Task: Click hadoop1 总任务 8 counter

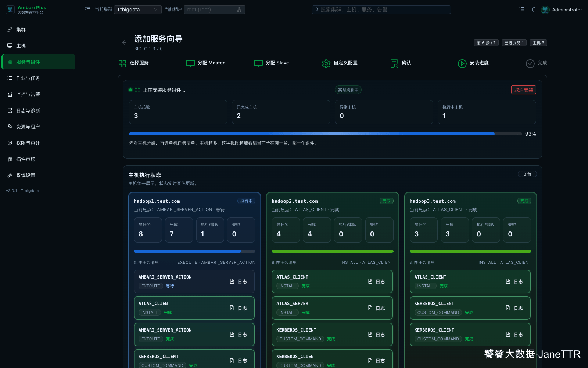Action: coord(148,230)
